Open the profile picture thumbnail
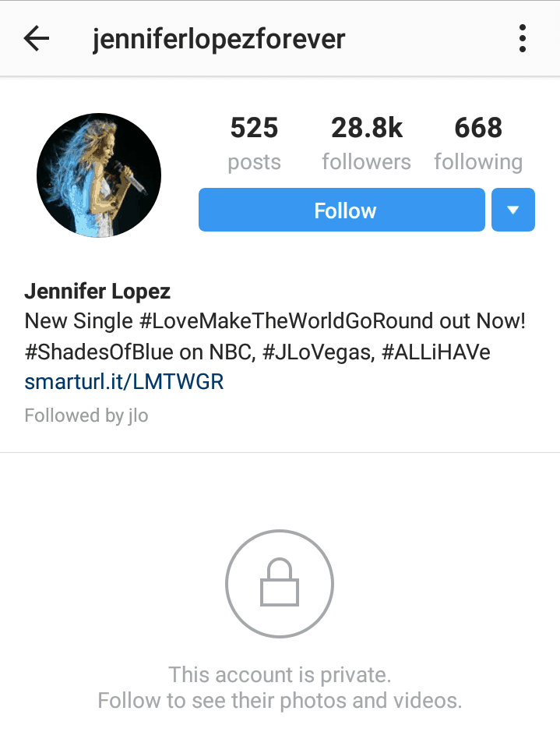This screenshot has width=560, height=732. click(99, 175)
